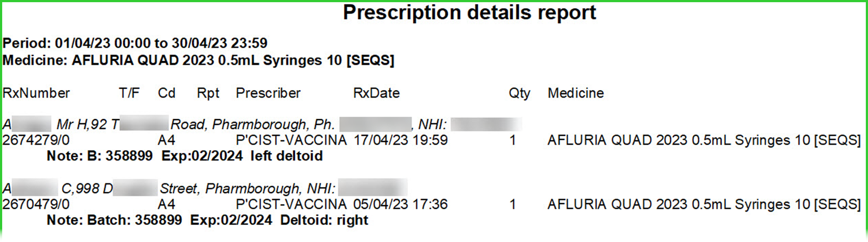Click the P'CIST-VACCINA prescriber for 2674279/0

(x=291, y=140)
